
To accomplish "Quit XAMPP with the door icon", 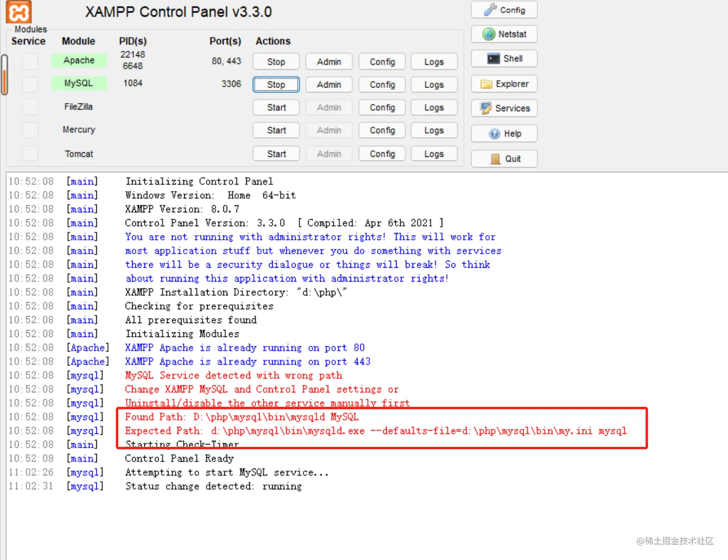I will (504, 159).
